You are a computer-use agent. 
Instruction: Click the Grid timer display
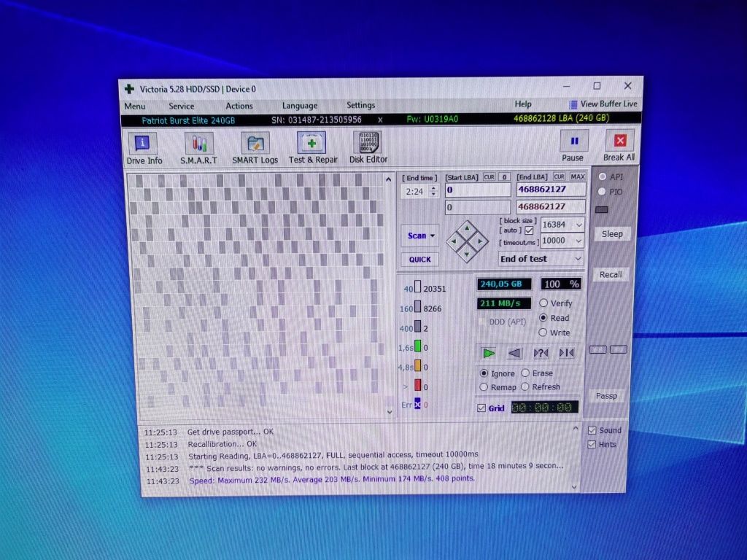coord(544,408)
